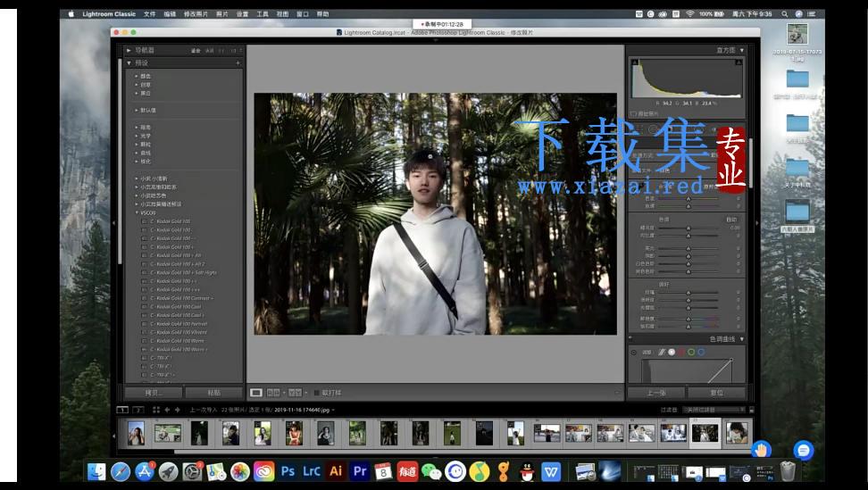This screenshot has height=490, width=868.
Task: Click the parametric curve icon in tone curve
Action: (x=661, y=353)
